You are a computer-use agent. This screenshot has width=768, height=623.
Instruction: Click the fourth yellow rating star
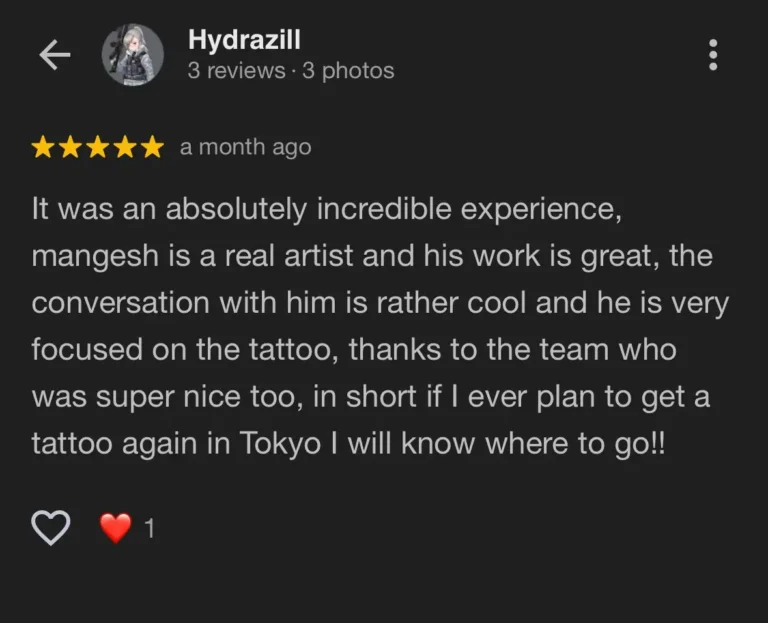124,148
